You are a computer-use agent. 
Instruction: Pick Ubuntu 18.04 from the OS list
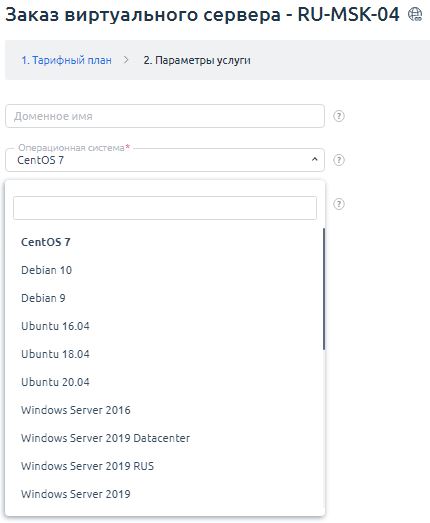point(165,354)
